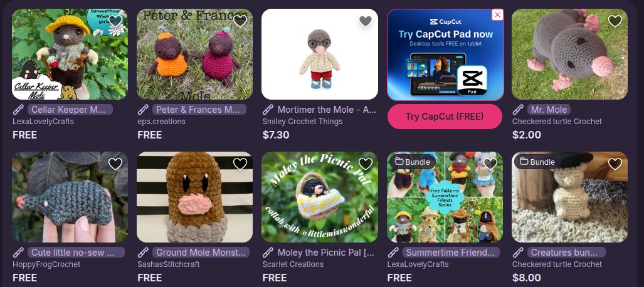
Task: Open the Moley the Picnic Pal thumbnail
Action: [320, 197]
